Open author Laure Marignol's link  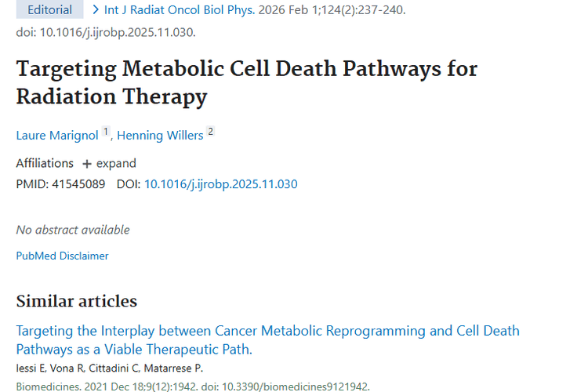click(57, 135)
